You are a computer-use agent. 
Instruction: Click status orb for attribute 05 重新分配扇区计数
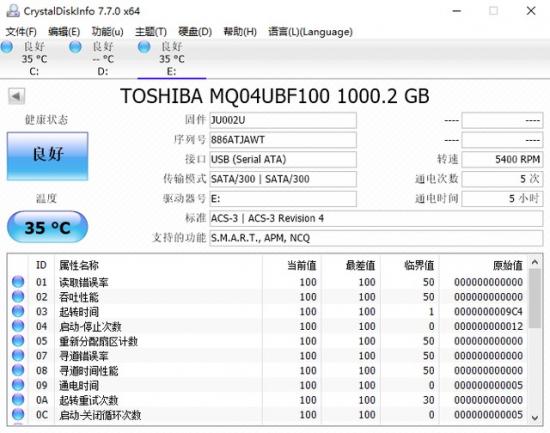[18, 341]
